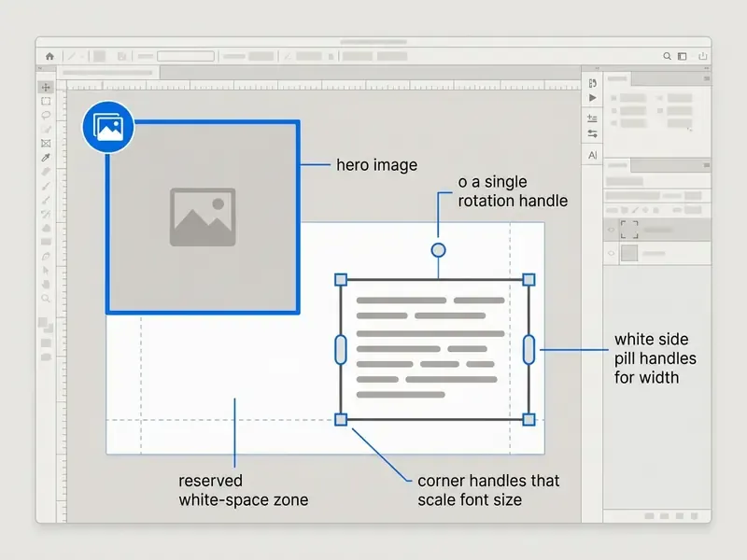Click the round rotation handle above text box
This screenshot has width=747, height=560.
pyautogui.click(x=438, y=250)
